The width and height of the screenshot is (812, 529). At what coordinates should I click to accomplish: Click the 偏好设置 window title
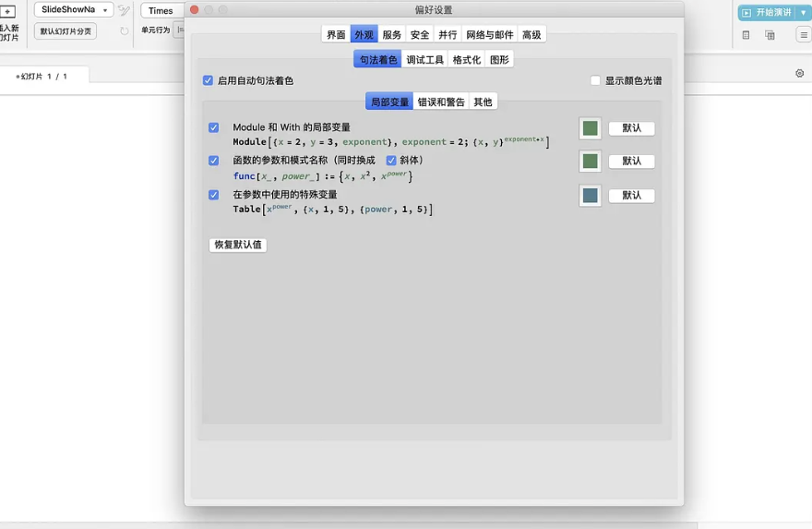[434, 10]
